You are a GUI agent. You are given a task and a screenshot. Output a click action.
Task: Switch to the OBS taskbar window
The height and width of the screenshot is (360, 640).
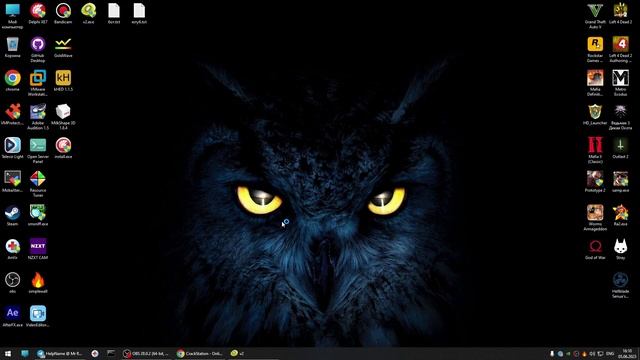click(145, 353)
